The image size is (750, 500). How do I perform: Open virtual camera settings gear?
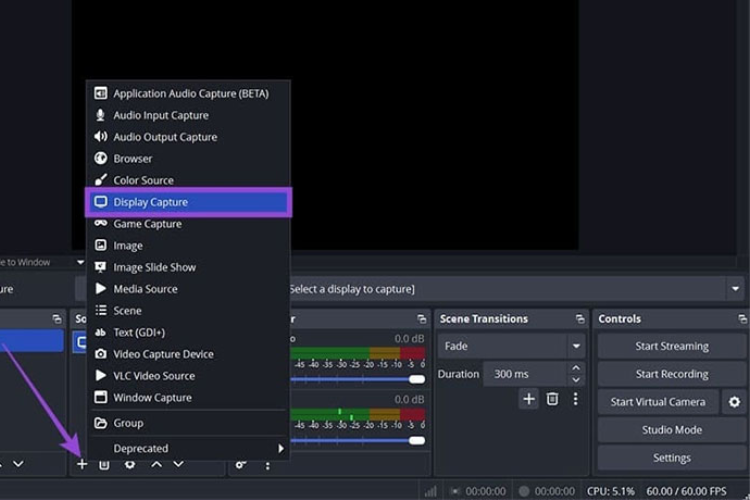tap(734, 402)
